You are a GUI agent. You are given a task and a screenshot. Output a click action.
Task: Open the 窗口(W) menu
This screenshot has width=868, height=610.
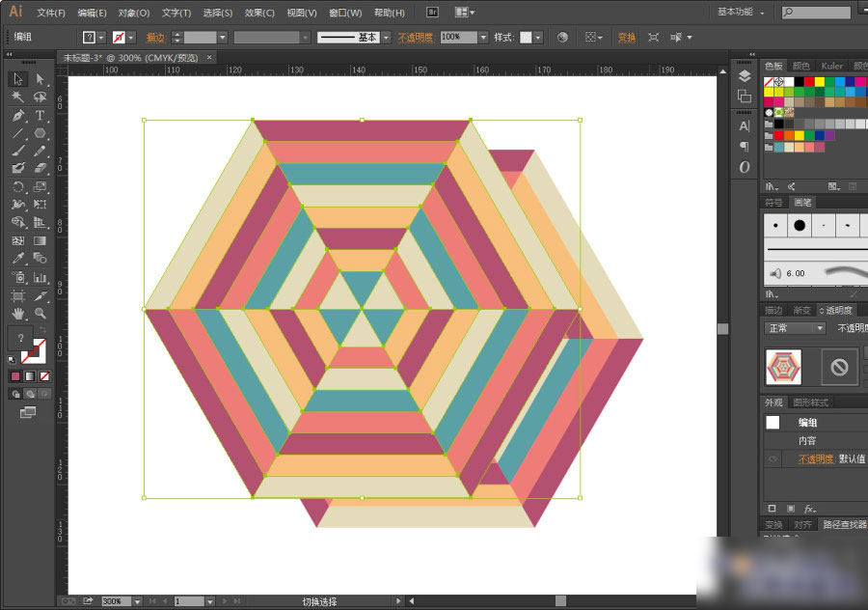pos(345,13)
